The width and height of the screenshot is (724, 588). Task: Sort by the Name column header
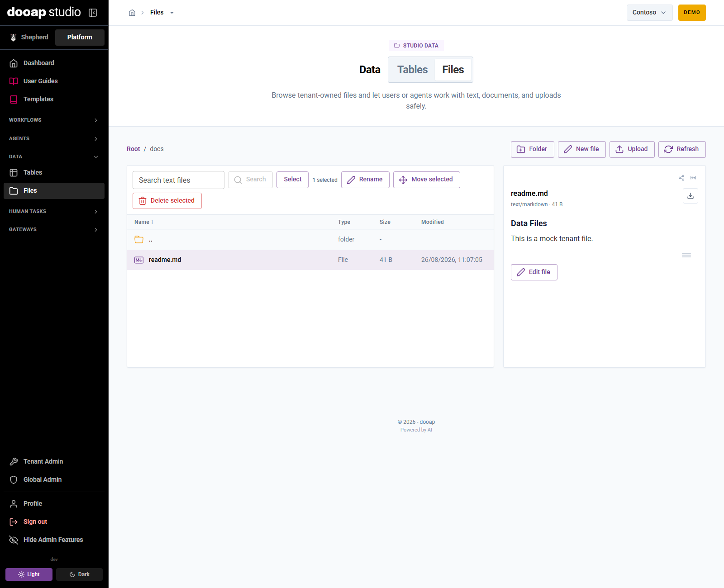[144, 222]
